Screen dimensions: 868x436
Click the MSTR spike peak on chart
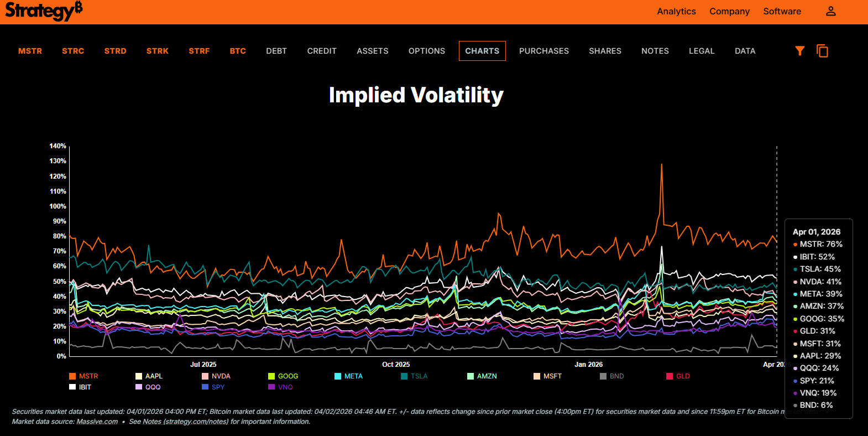pyautogui.click(x=661, y=164)
